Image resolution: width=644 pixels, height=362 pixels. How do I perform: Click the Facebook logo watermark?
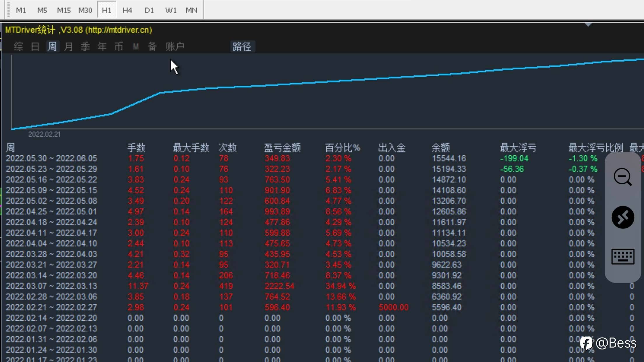click(x=586, y=343)
